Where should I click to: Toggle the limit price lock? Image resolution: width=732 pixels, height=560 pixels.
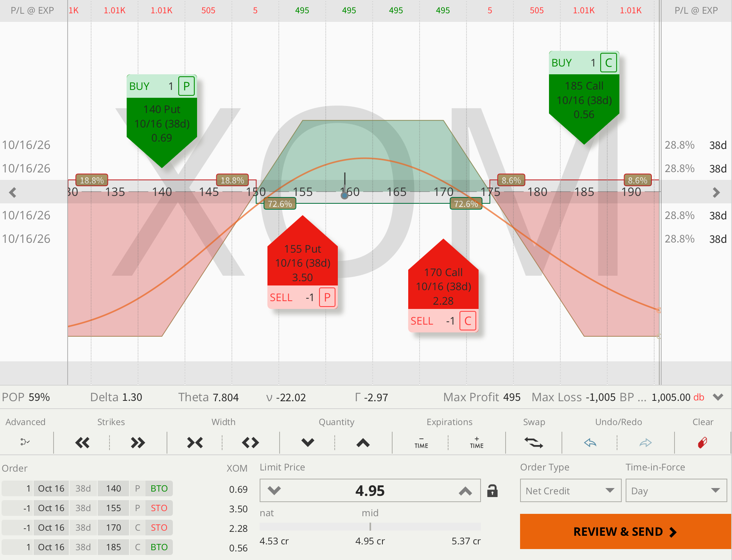pos(492,490)
